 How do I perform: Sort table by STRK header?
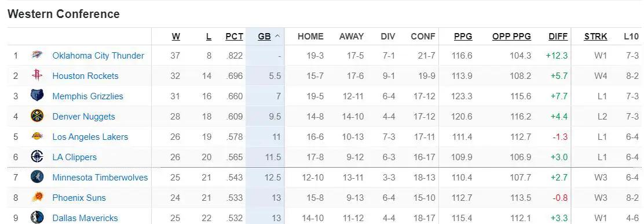click(595, 36)
